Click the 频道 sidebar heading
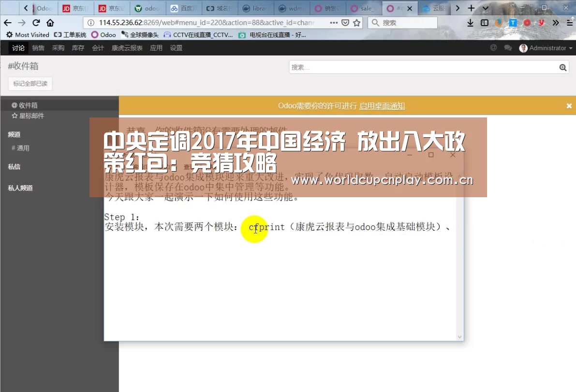The image size is (576, 392). pos(14,134)
